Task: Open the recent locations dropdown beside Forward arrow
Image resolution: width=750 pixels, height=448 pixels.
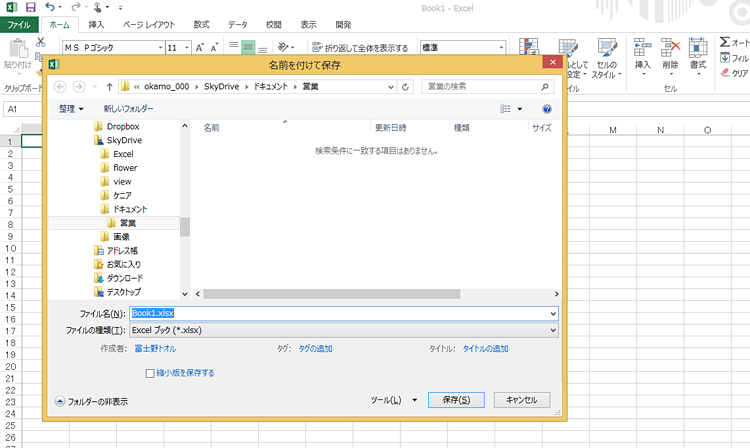Action: [x=95, y=87]
